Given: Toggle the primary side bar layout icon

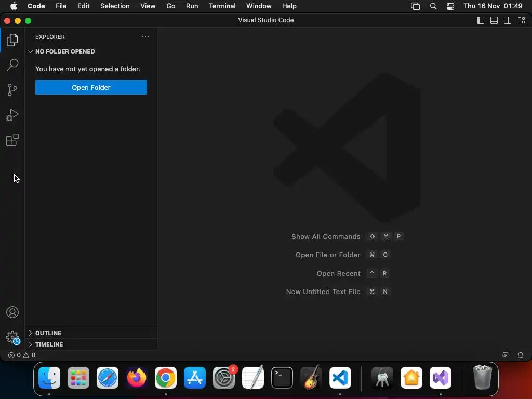Looking at the screenshot, I should point(481,20).
